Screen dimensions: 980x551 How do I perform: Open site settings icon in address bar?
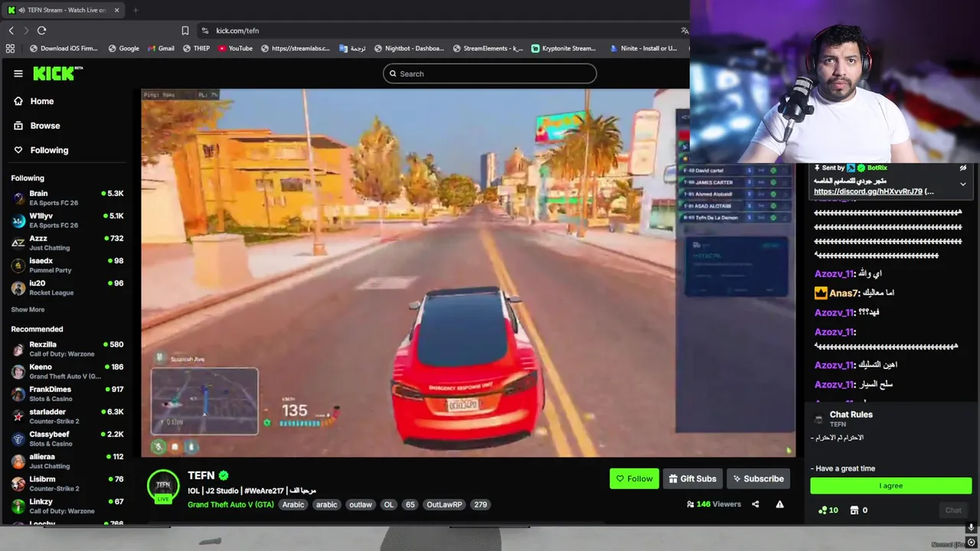coord(204,31)
